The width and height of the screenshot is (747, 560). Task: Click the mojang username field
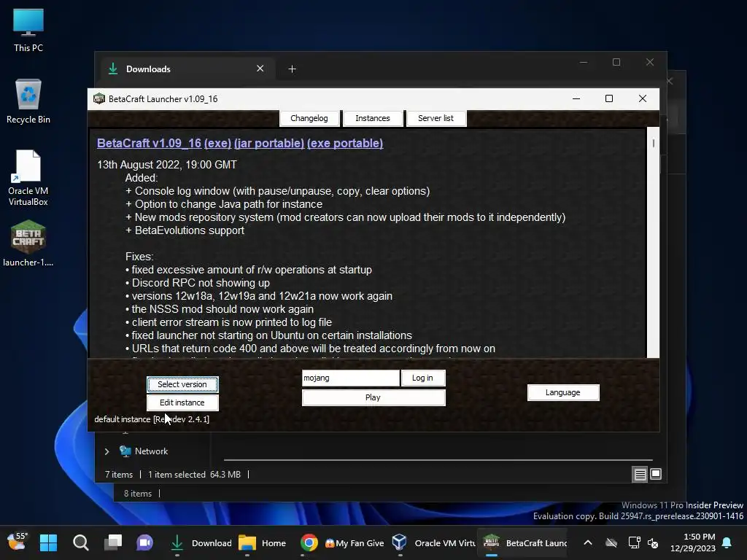pos(351,378)
